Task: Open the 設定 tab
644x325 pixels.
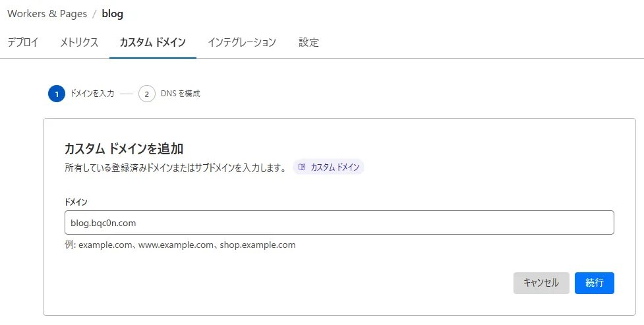Action: click(308, 42)
